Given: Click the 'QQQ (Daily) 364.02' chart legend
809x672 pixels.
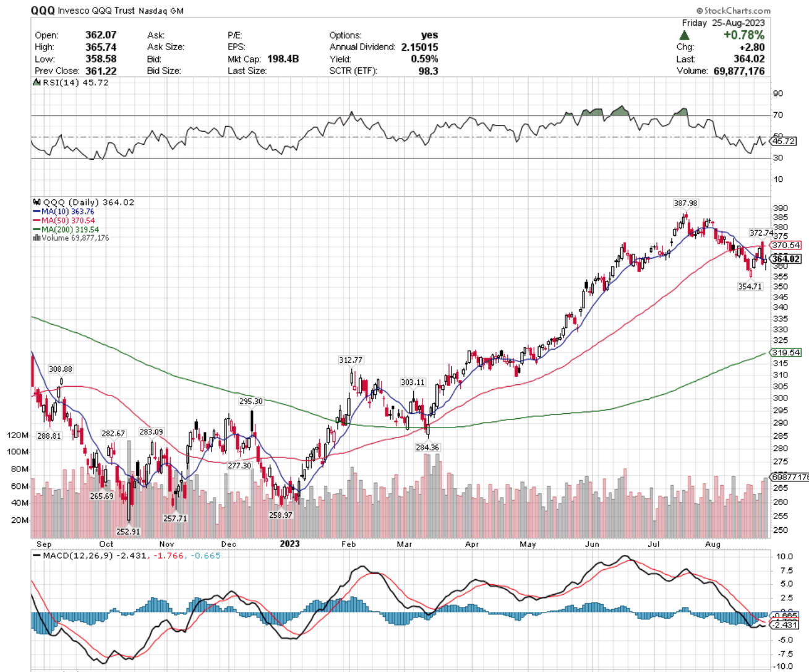Looking at the screenshot, I should 88,202.
